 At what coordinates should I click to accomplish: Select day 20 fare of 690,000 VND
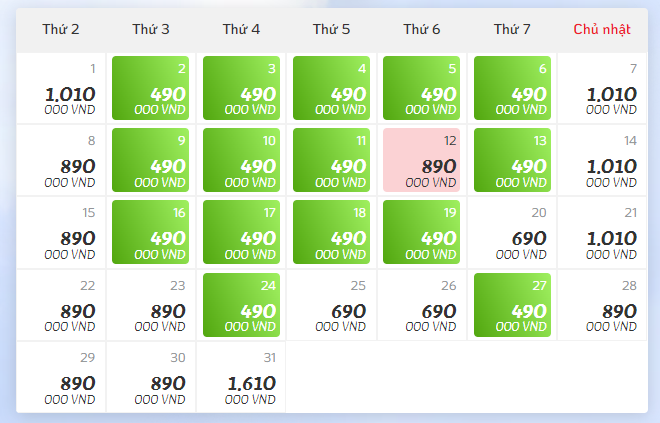coord(512,232)
